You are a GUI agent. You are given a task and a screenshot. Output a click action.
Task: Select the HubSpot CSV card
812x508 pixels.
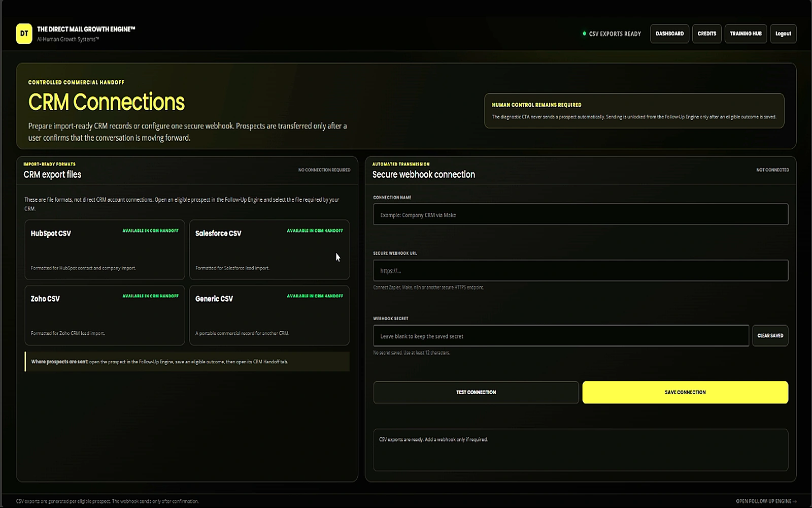[x=105, y=249]
